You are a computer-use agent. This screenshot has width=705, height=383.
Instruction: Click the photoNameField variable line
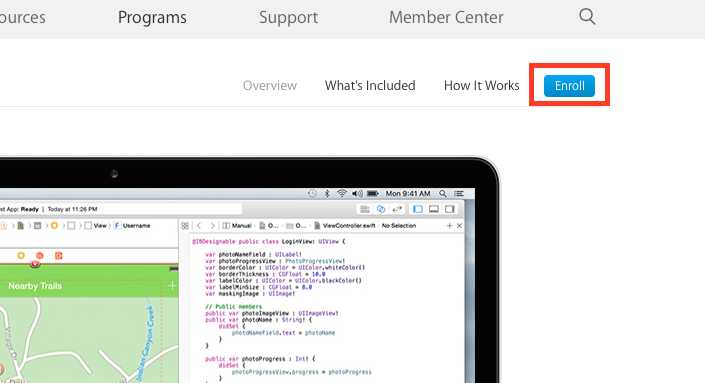click(x=253, y=254)
